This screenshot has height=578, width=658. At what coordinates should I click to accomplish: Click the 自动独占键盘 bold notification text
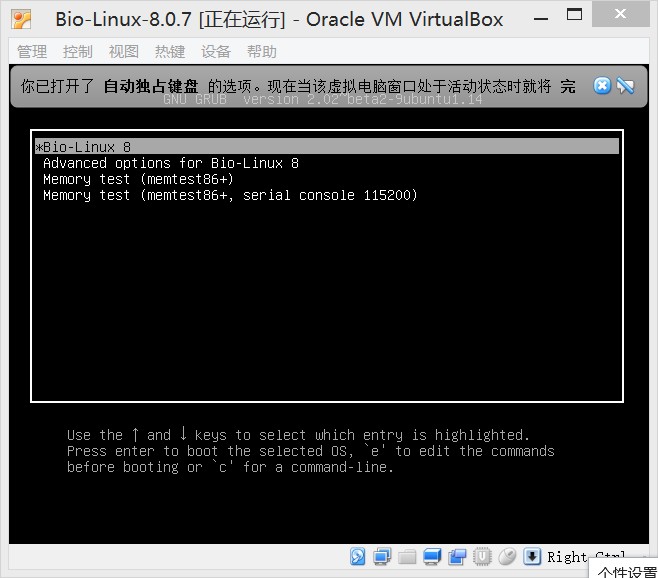click(x=151, y=86)
